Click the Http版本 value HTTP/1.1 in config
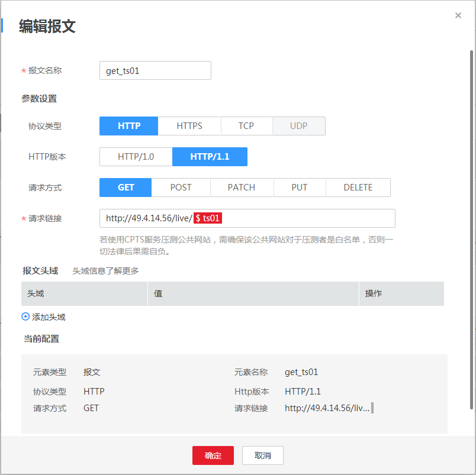This screenshot has width=476, height=475. click(x=303, y=392)
